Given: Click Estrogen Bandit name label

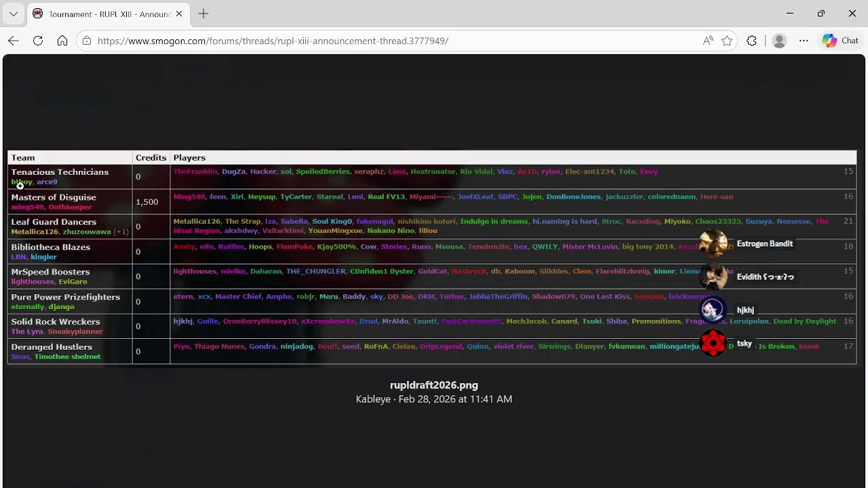Looking at the screenshot, I should 764,244.
